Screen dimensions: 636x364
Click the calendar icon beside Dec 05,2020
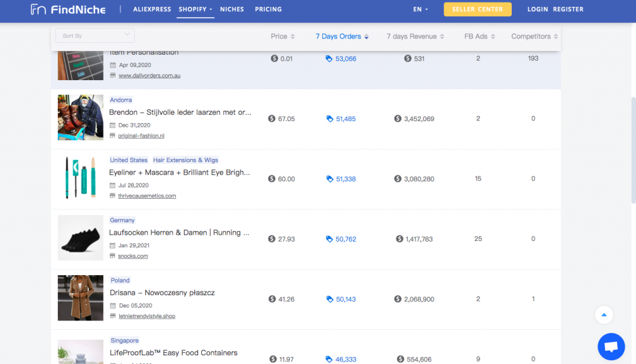112,306
